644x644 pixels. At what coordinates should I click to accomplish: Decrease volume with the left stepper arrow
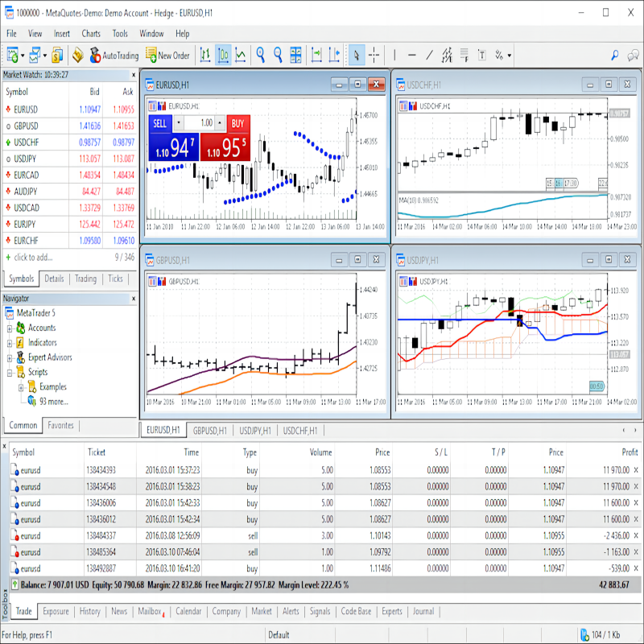[178, 123]
